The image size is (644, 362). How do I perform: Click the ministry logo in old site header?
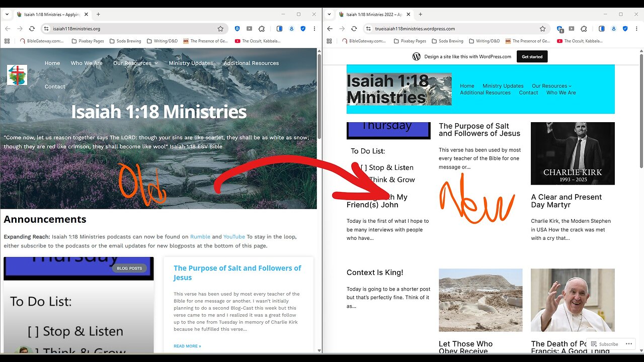[x=17, y=75]
